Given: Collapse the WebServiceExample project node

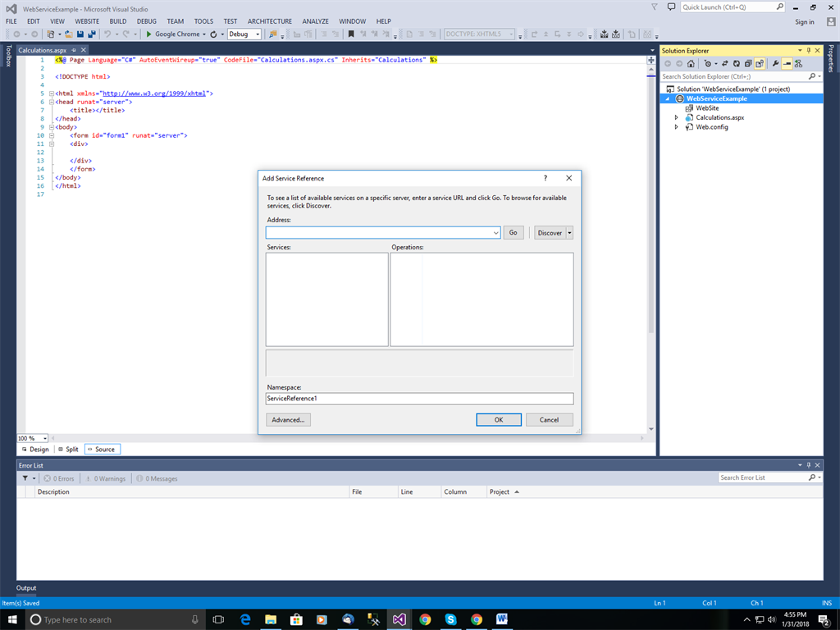Looking at the screenshot, I should pyautogui.click(x=668, y=98).
